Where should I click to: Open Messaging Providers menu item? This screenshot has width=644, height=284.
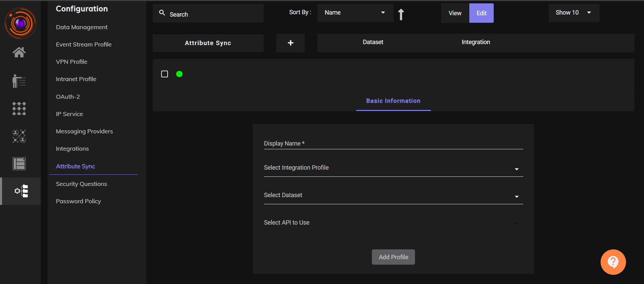coord(84,131)
